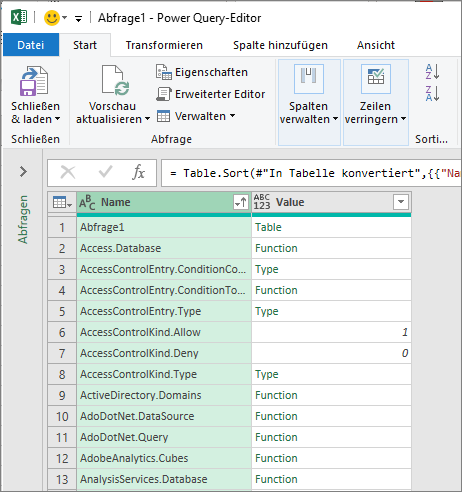Select the AccessControlKind.Deny cell
The width and height of the screenshot is (462, 492).
[164, 353]
